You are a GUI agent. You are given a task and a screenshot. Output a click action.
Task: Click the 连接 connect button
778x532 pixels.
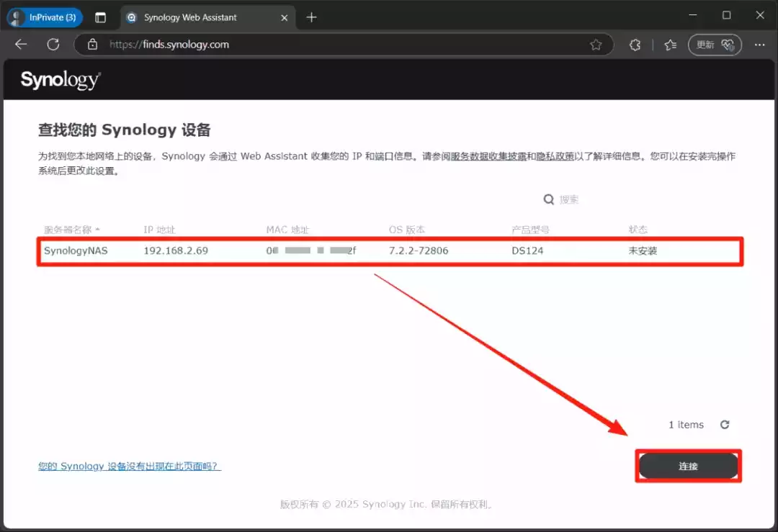pyautogui.click(x=688, y=466)
